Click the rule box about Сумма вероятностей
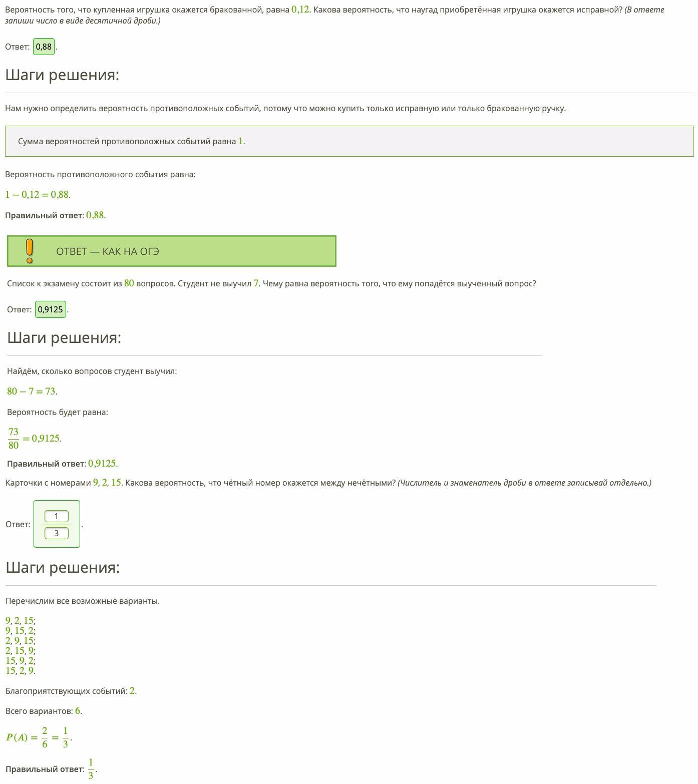 (x=350, y=141)
